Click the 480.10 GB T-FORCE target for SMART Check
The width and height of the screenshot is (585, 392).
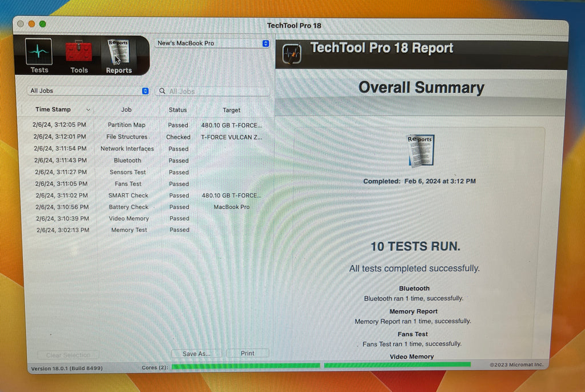(231, 195)
